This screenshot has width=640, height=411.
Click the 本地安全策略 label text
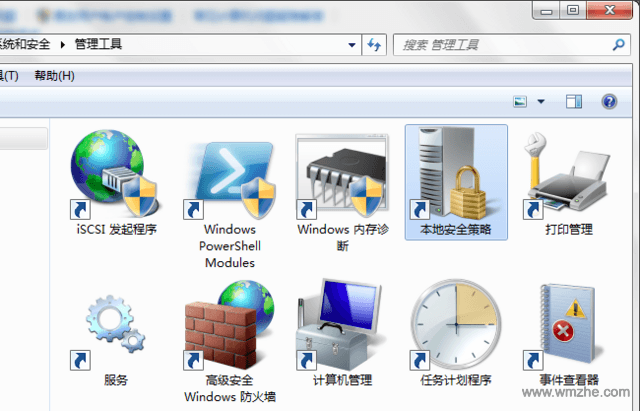point(456,230)
